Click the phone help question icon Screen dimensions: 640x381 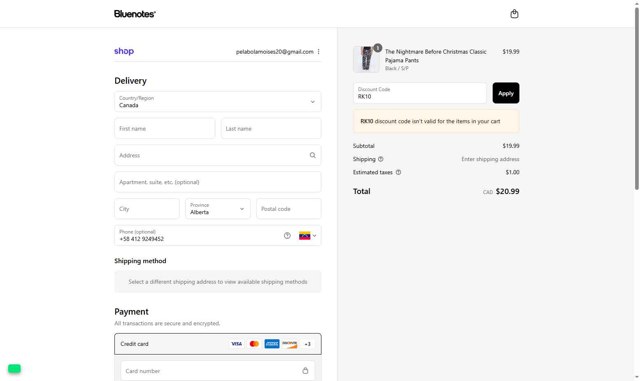(287, 236)
